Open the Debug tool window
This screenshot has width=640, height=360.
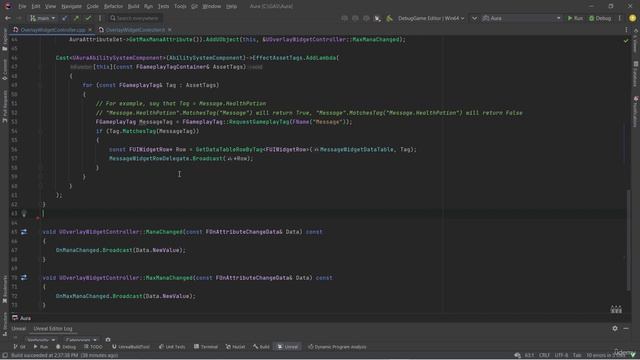tap(66, 347)
